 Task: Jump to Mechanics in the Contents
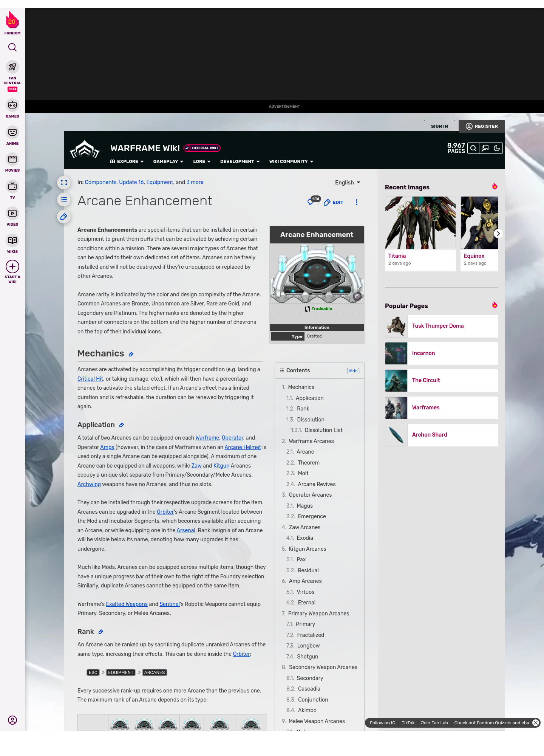click(x=301, y=387)
